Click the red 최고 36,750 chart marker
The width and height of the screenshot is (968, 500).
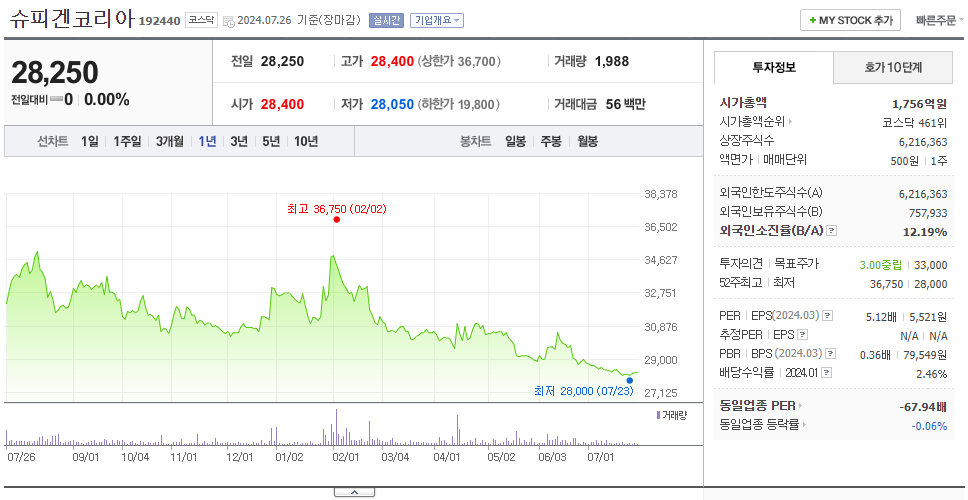point(336,219)
